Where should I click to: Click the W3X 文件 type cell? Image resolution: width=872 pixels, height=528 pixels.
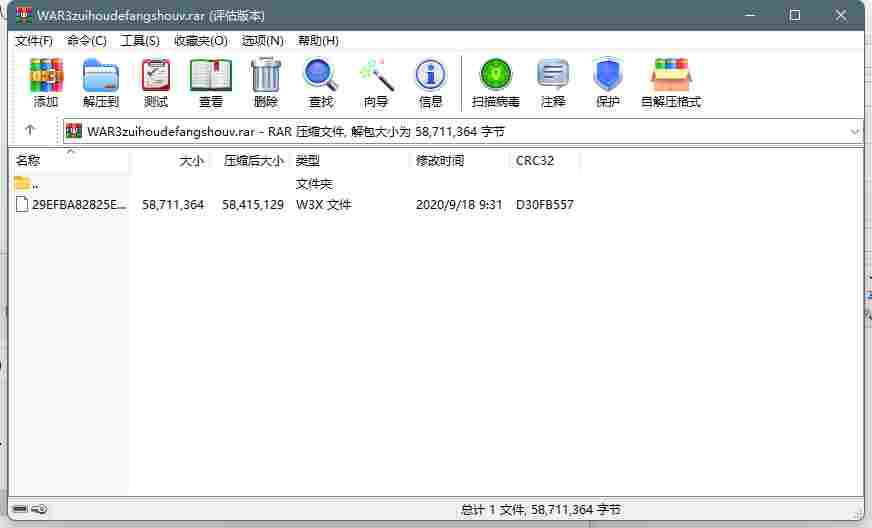coord(324,205)
